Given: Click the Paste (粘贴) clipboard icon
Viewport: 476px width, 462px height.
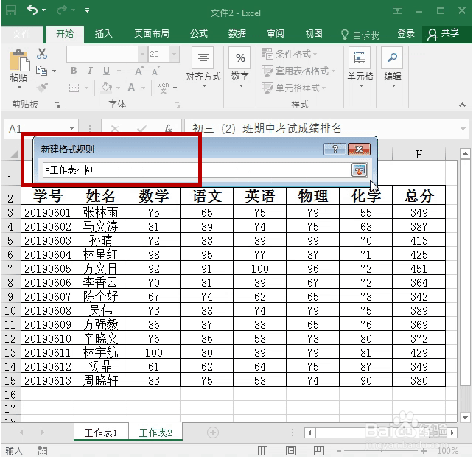Looking at the screenshot, I should click(x=19, y=60).
